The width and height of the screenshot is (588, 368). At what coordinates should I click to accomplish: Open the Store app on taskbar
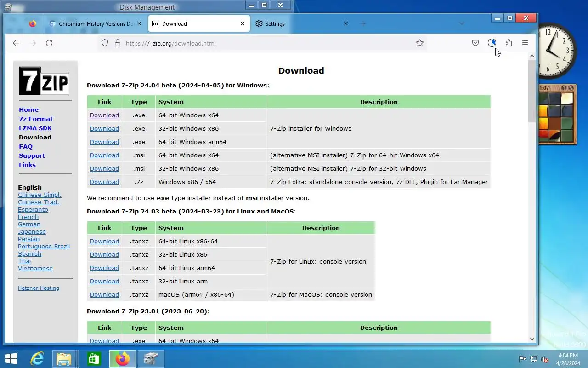pos(94,358)
